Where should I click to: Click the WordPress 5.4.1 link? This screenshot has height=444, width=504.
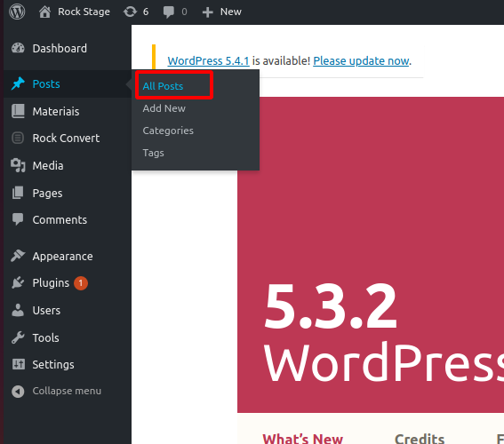208,60
